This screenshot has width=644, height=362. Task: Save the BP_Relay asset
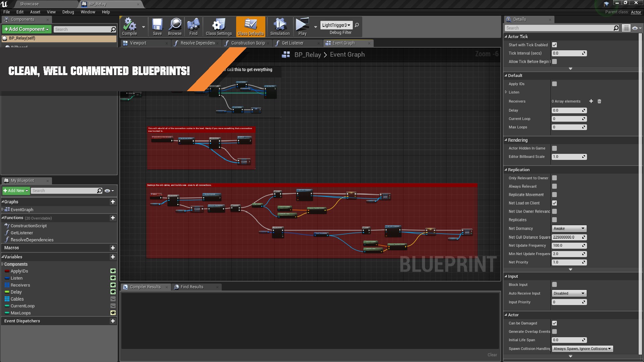pos(157,26)
